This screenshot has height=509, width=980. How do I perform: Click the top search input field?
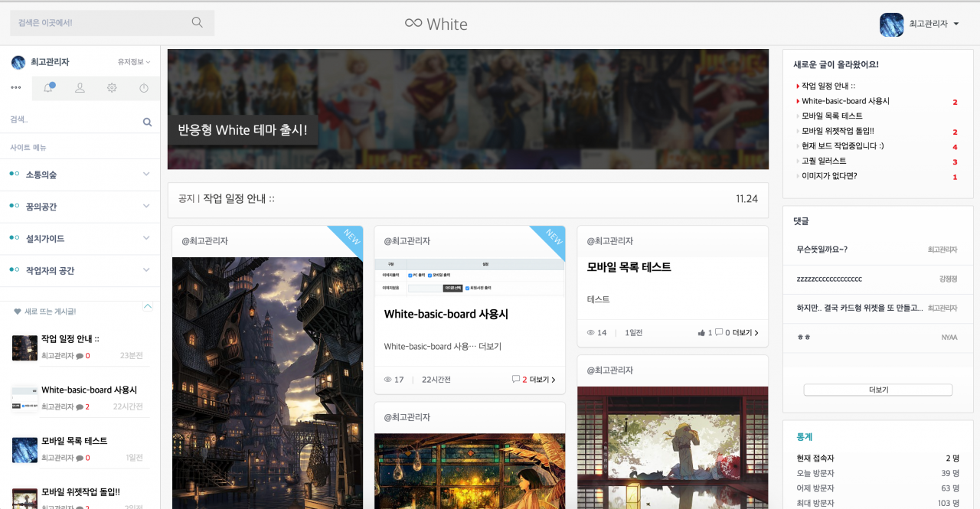(100, 23)
